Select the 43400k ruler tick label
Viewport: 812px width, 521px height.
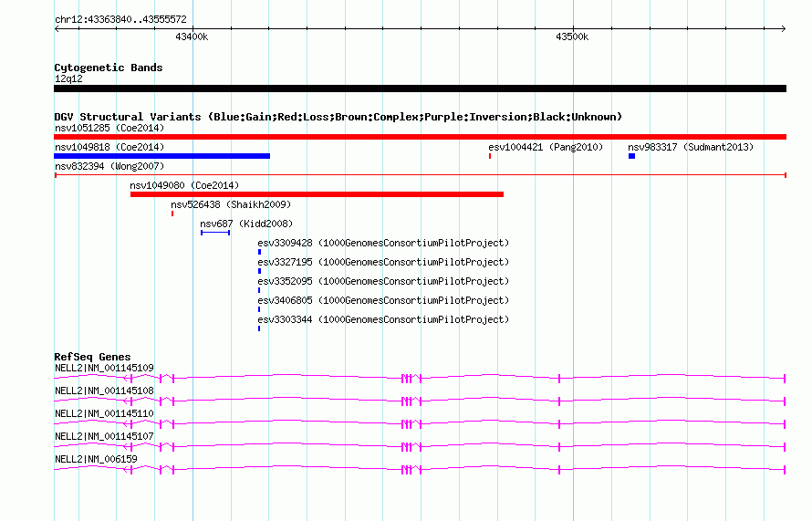pyautogui.click(x=192, y=36)
